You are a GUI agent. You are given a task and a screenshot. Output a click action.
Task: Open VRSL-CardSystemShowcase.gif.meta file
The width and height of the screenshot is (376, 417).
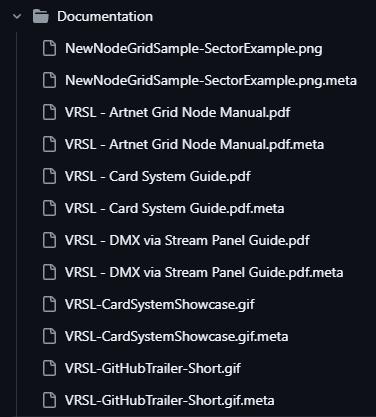177,337
